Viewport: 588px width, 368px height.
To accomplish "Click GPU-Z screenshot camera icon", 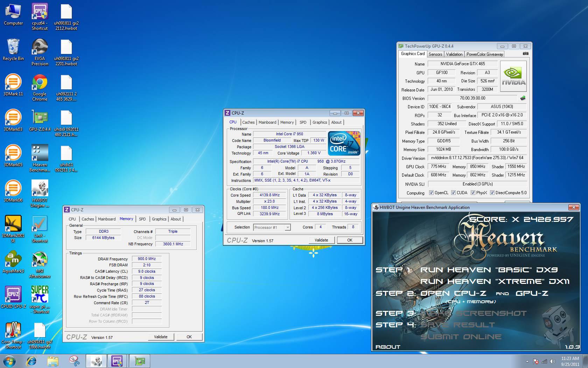I will pos(526,54).
